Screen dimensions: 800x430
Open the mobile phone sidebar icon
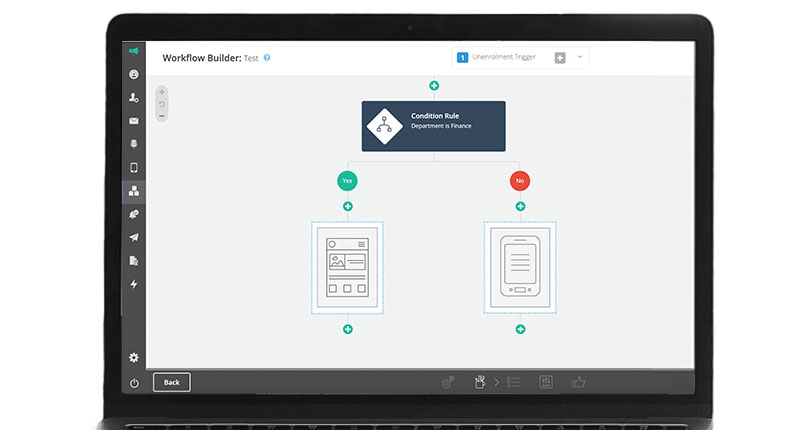click(134, 167)
